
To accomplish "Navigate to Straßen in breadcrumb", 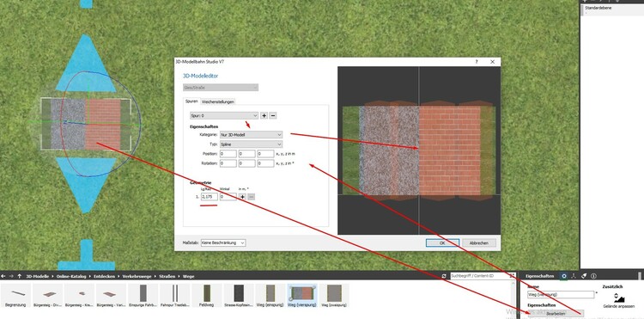I will click(x=167, y=276).
